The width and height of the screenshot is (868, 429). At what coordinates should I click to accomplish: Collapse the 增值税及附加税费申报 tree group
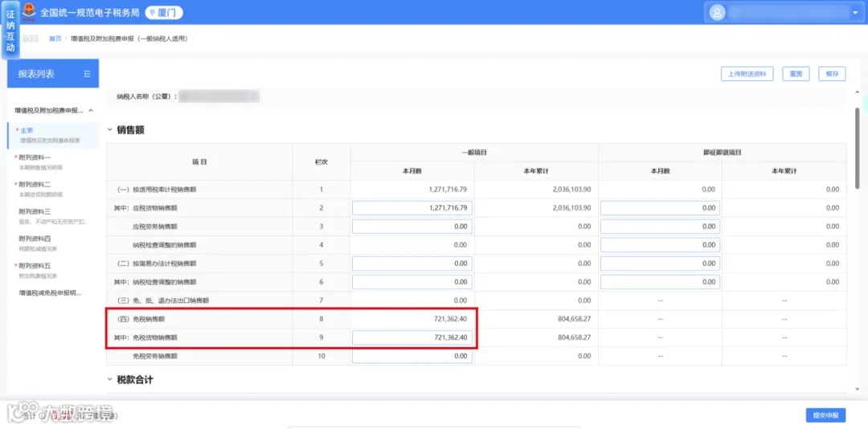[x=91, y=111]
